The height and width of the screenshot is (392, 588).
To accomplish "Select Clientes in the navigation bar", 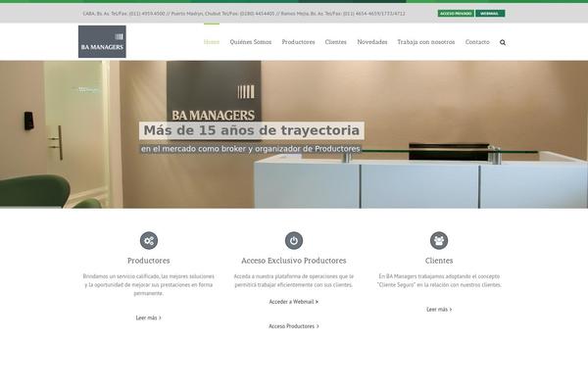I will tap(335, 42).
